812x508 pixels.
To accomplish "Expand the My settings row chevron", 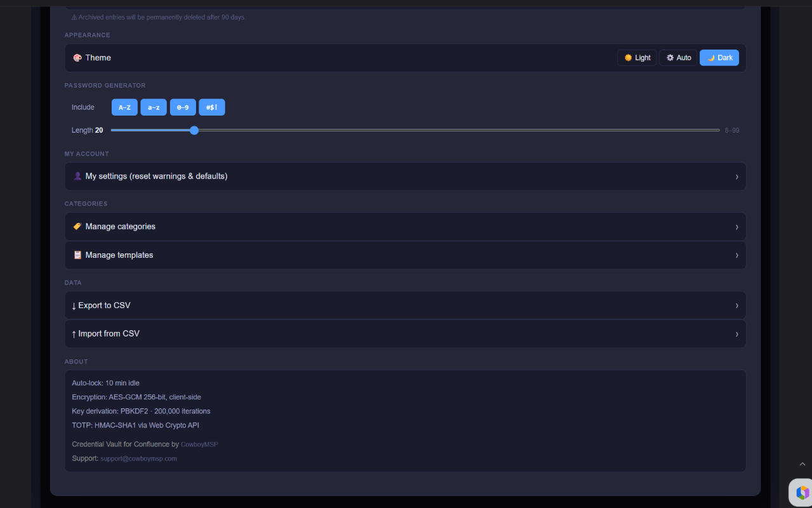I will point(737,177).
